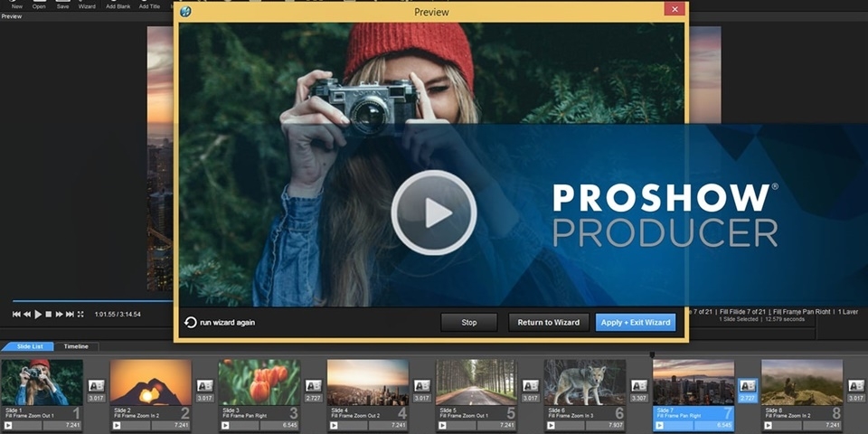Select Slide 7 skyline thumbnail
The height and width of the screenshot is (434, 868).
click(693, 382)
